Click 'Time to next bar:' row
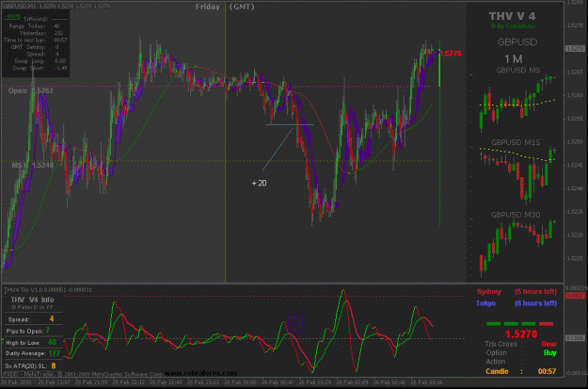 [x=36, y=40]
